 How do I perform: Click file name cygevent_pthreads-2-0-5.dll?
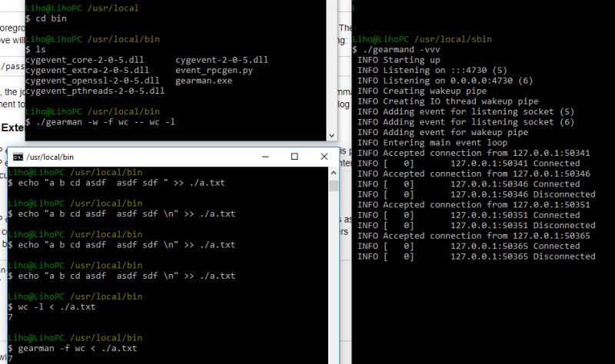point(95,91)
